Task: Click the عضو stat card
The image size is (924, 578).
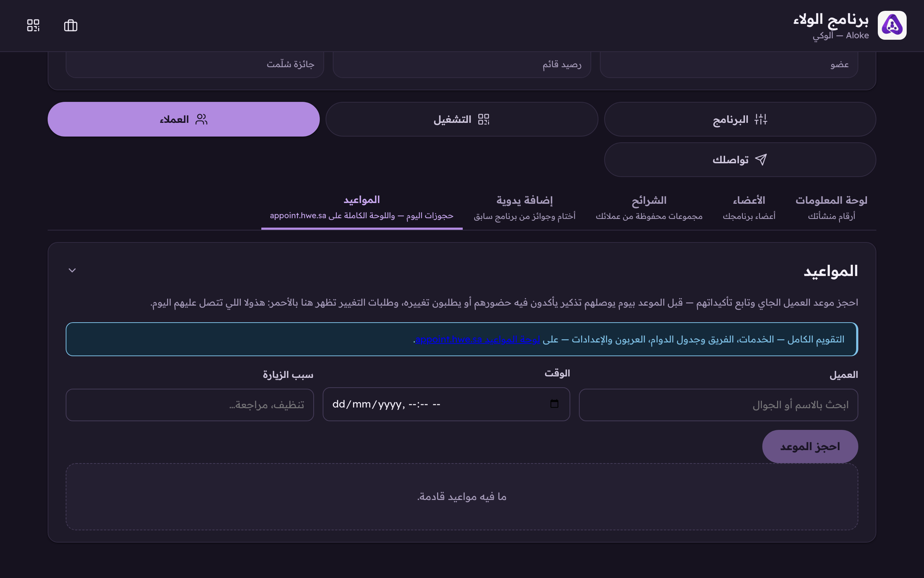Action: [x=729, y=64]
